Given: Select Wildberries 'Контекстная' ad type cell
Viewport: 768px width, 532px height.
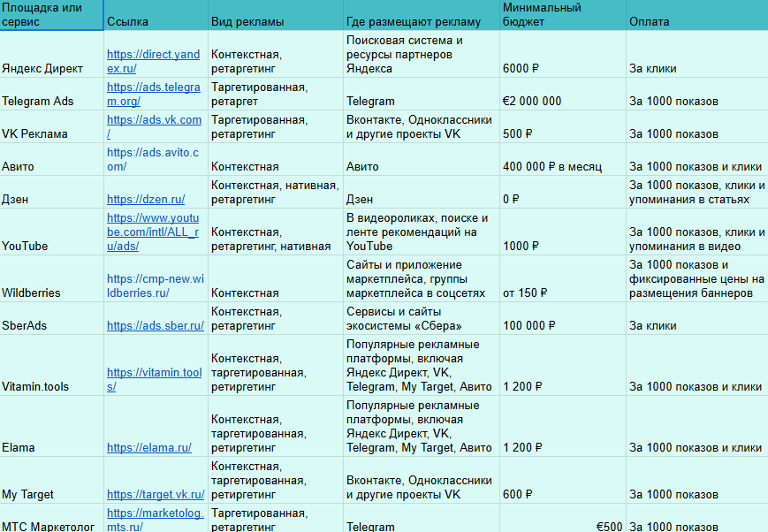Looking at the screenshot, I should 276,278.
